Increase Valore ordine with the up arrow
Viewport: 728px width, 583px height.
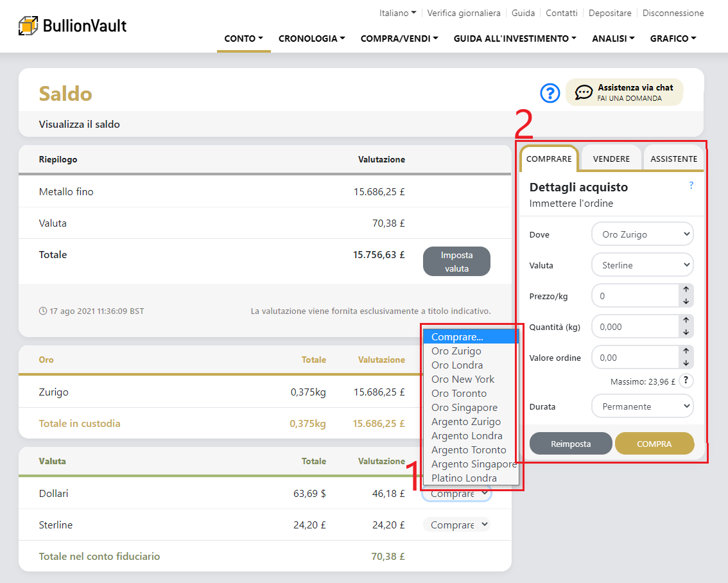(x=686, y=351)
